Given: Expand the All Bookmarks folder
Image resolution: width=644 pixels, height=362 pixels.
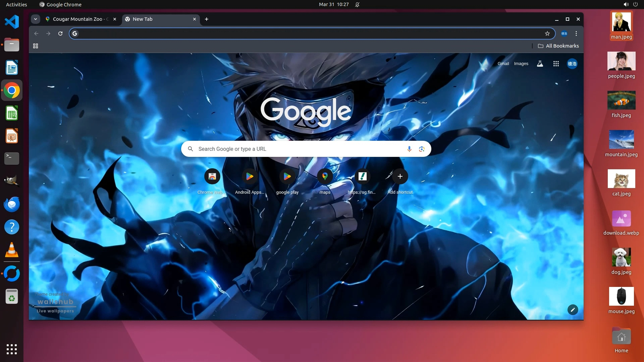Looking at the screenshot, I should point(558,46).
